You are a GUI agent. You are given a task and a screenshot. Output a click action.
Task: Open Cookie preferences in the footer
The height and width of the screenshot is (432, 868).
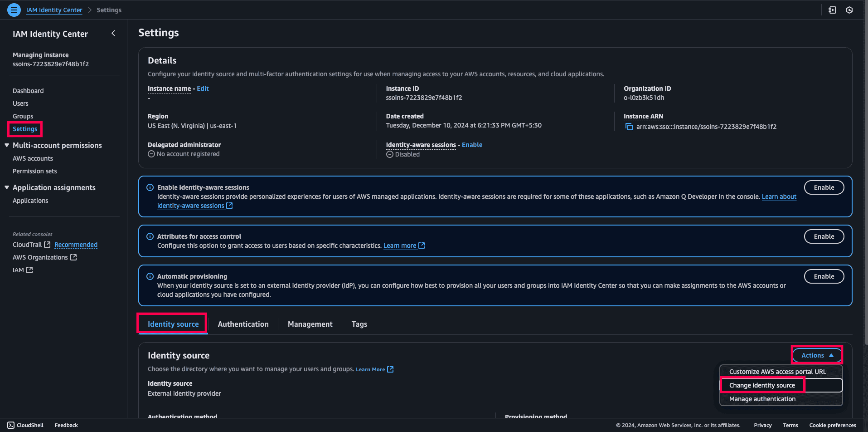[832, 425]
